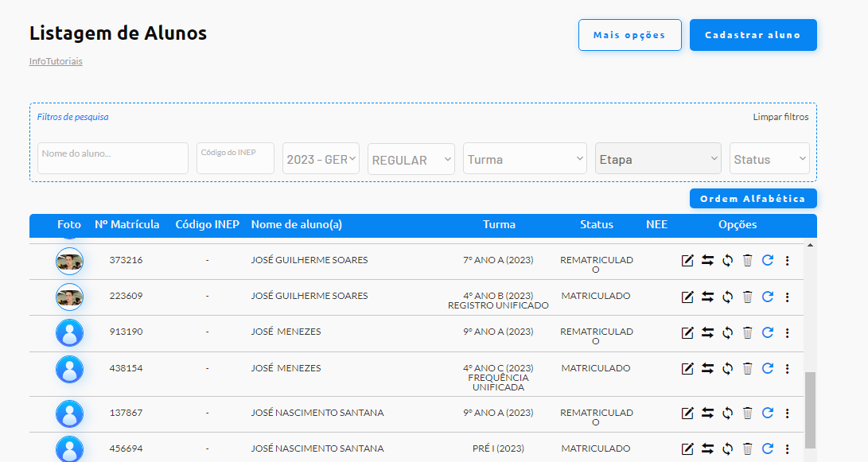Focus the Código do INEP field
Screen dimensions: 868x462
tap(235, 158)
